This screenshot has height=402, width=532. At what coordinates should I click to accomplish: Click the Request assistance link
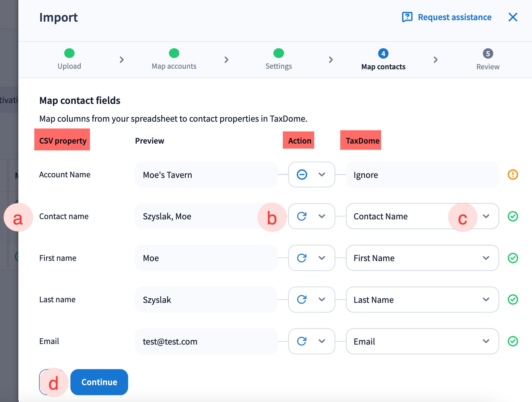[x=454, y=17]
